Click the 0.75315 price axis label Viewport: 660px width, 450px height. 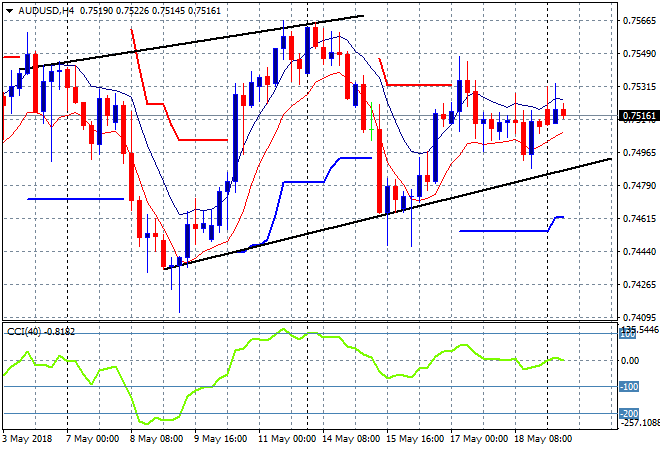639,87
